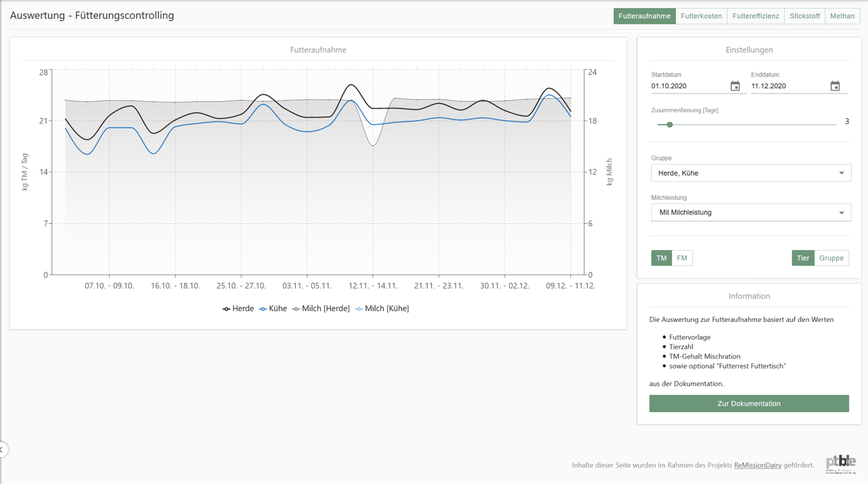Viewport: 868px width, 484px height.
Task: Open the Methan tab
Action: tap(842, 16)
